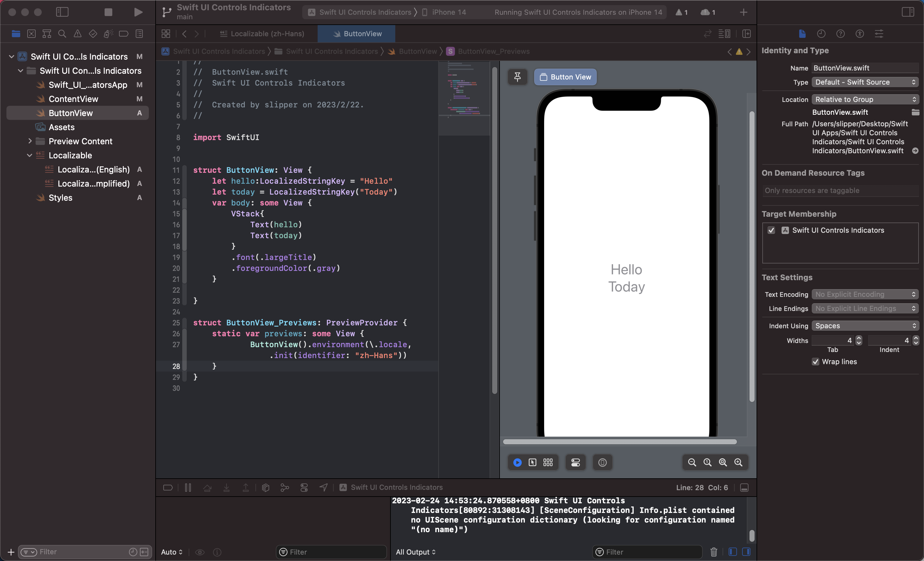The height and width of the screenshot is (561, 924).
Task: Click the Stop button in toolbar
Action: tap(108, 12)
